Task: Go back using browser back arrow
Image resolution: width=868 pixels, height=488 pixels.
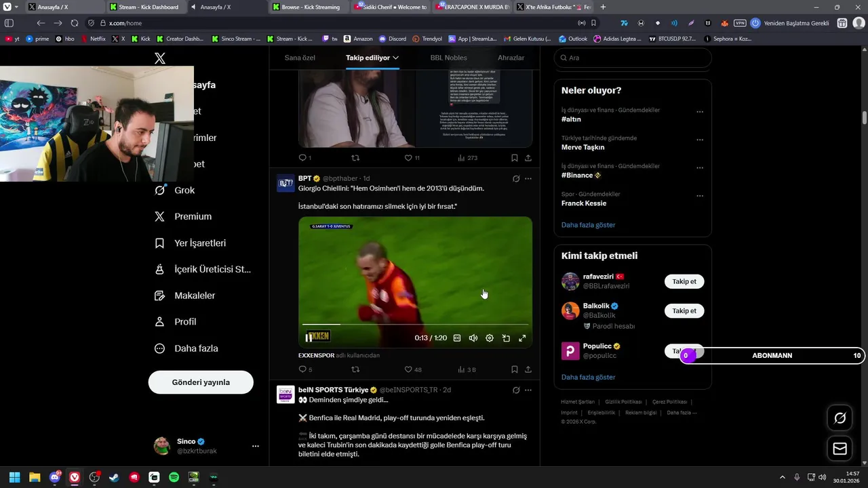Action: 41,23
